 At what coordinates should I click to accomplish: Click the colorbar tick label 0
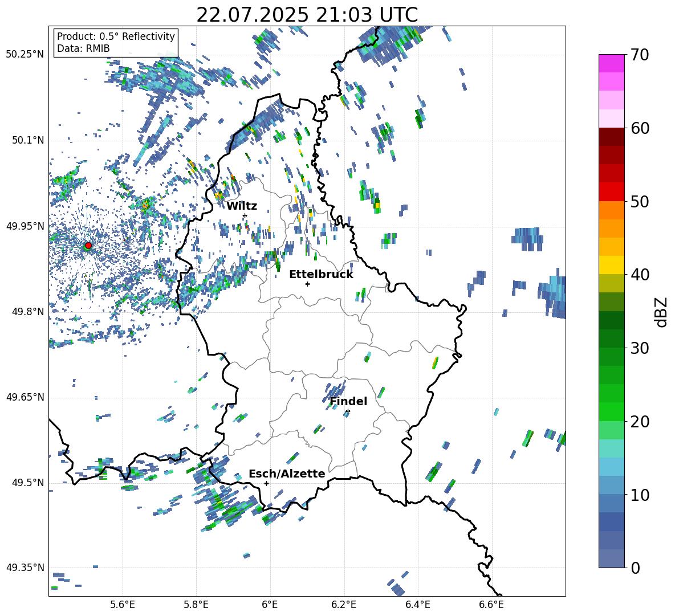point(635,568)
